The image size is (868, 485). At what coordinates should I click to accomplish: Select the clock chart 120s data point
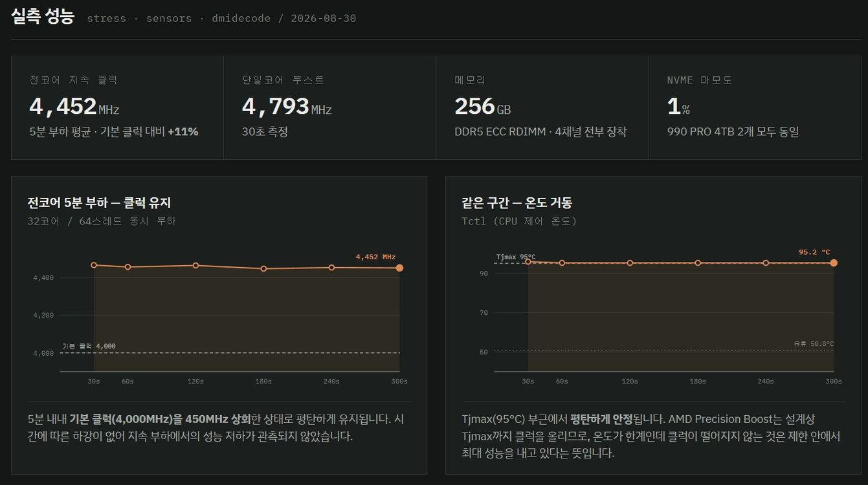coord(195,266)
